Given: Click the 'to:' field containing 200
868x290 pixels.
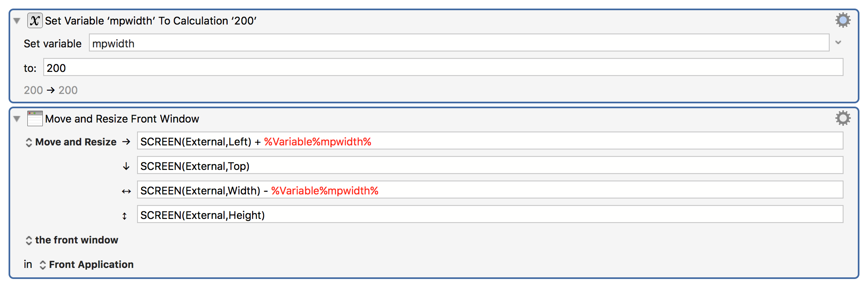Looking at the screenshot, I should coord(443,67).
